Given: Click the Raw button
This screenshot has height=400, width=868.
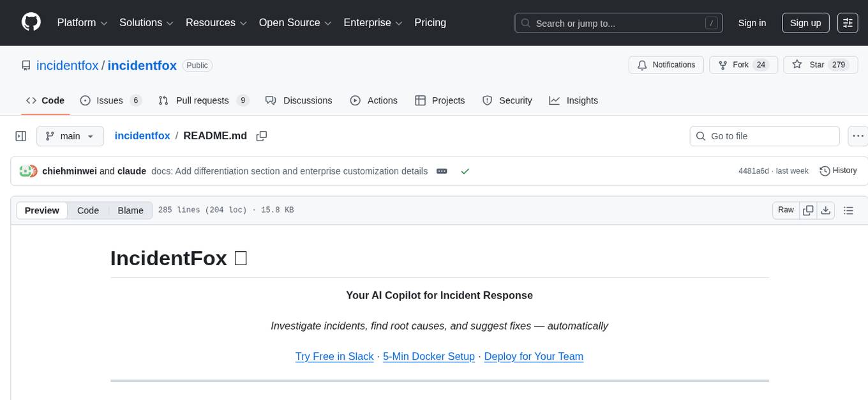Looking at the screenshot, I should pyautogui.click(x=785, y=210).
